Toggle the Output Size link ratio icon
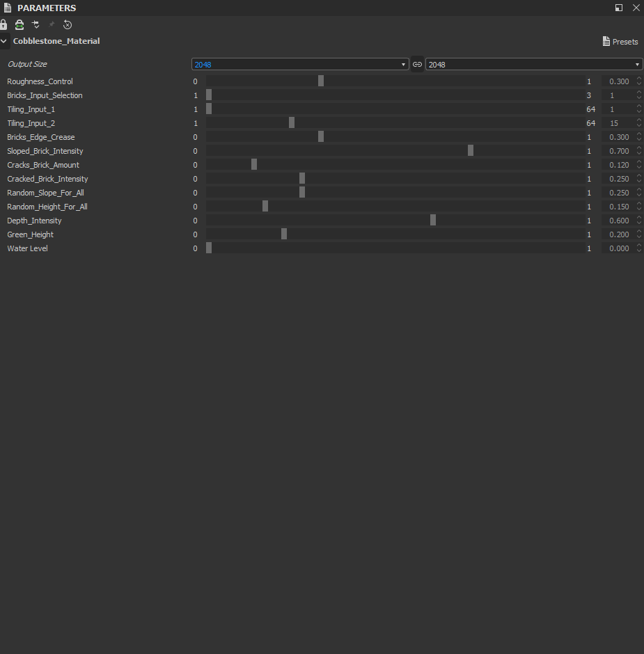Screen dimensions: 644x654 [417, 64]
